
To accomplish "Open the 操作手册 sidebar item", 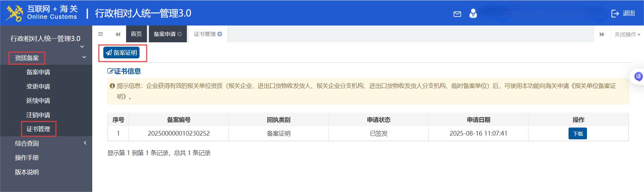I will (27, 157).
